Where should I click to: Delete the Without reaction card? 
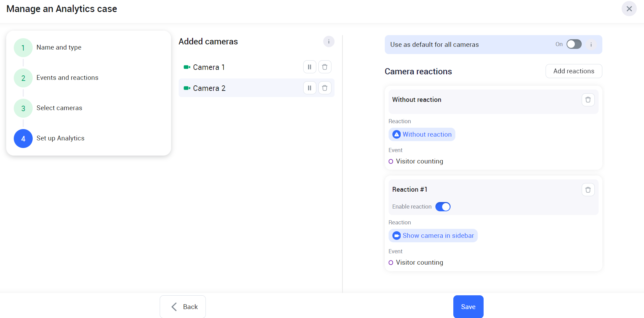588,100
